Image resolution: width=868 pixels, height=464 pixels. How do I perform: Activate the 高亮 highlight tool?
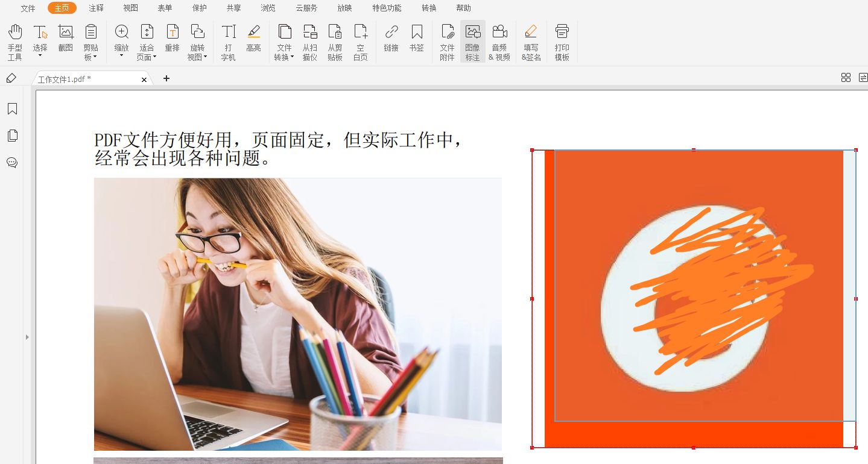[253, 41]
